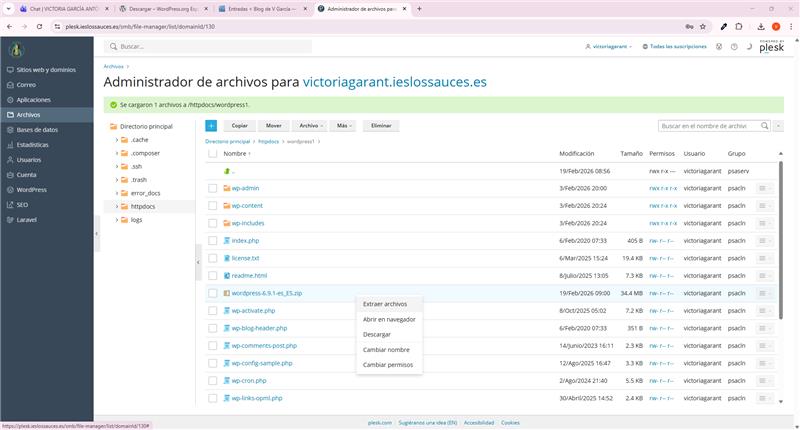The width and height of the screenshot is (800, 430).
Task: Open Laravel in the left sidebar
Action: point(27,219)
